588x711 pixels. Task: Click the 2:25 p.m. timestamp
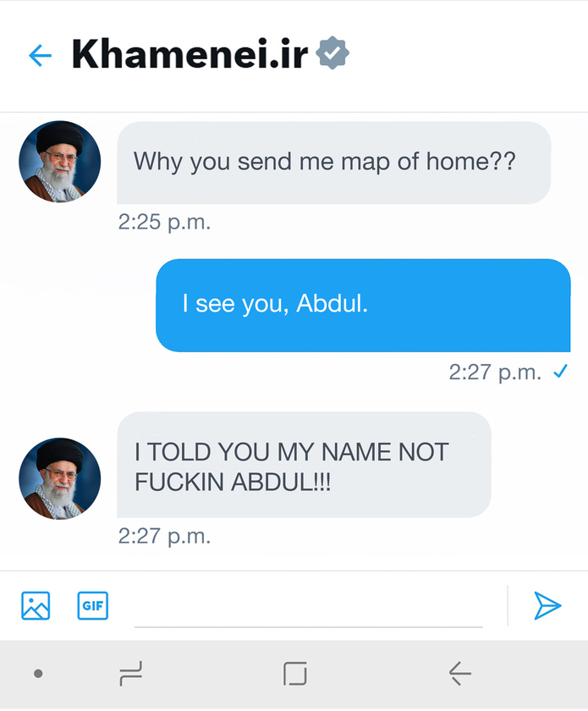point(165,222)
